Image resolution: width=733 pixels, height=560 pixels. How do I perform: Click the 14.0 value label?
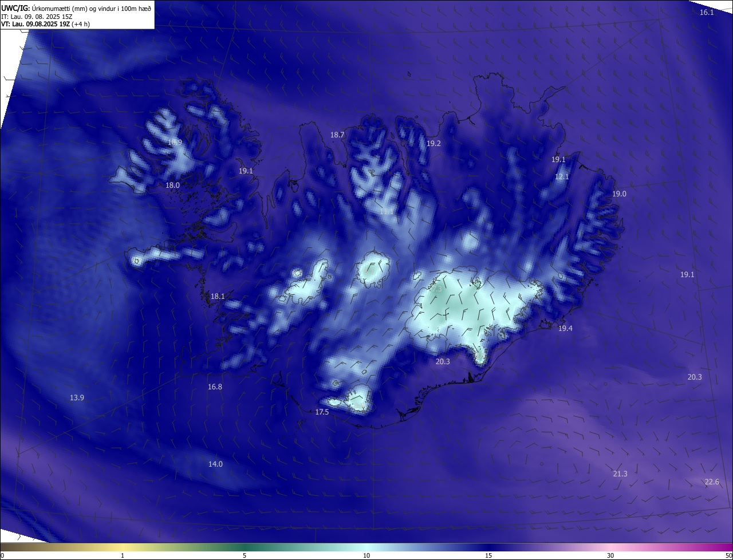(x=215, y=464)
